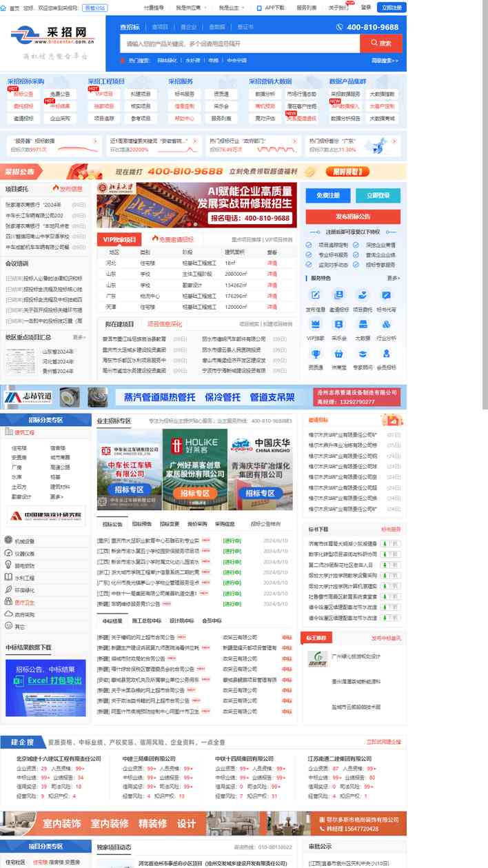Image resolution: width=488 pixels, height=868 pixels.
Task: Open the 专家顾问 service icon
Action: coord(363,354)
